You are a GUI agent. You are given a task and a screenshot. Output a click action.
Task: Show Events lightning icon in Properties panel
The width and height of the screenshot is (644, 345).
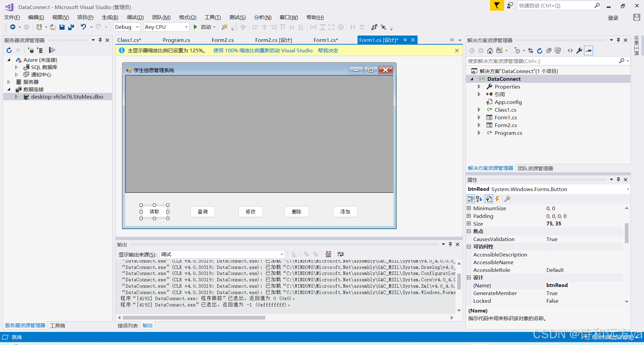497,199
